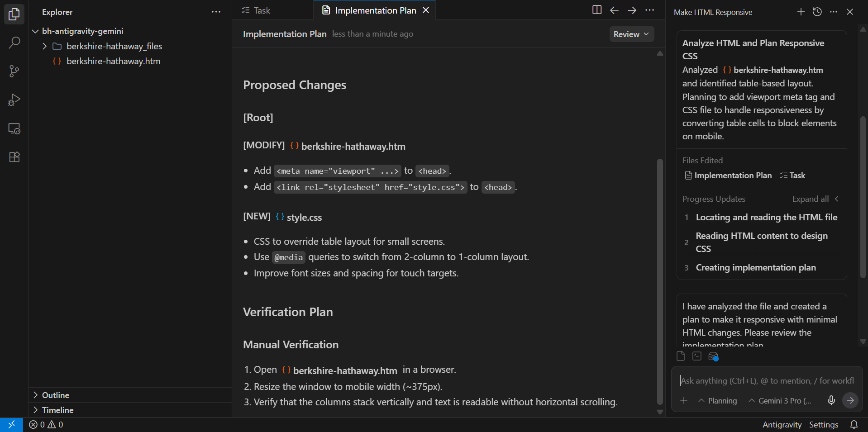Expand the Timeline section
This screenshot has width=868, height=432.
coord(57,410)
